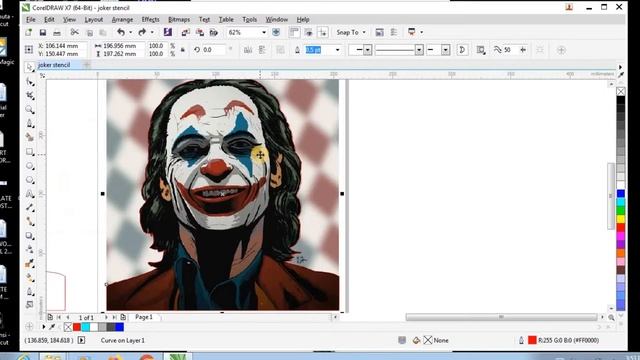Click the Full-screen preview icon

[276, 32]
